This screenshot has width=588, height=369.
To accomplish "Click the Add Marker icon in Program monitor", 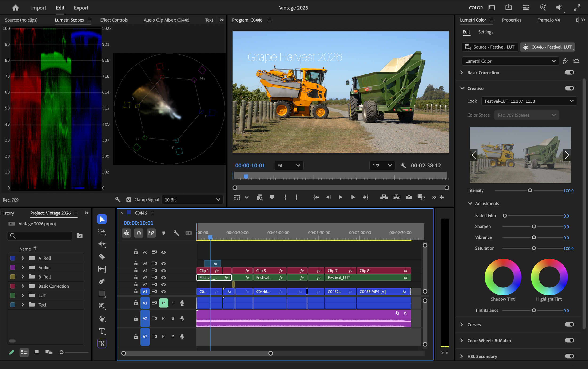I will pyautogui.click(x=272, y=197).
